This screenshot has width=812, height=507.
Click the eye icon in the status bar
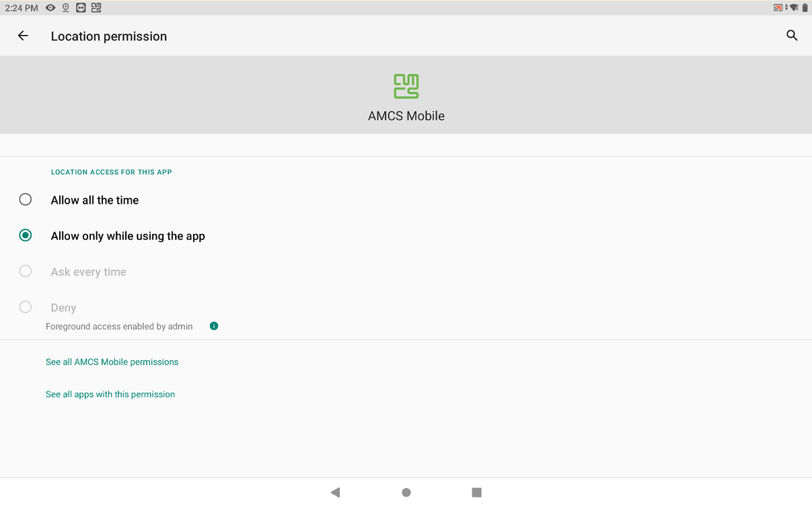coord(50,7)
